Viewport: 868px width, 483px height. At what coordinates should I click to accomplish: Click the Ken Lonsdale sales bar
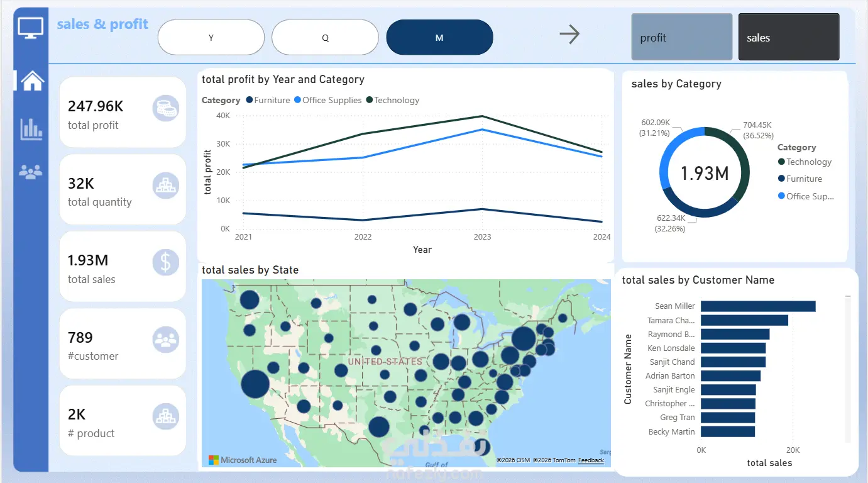(733, 348)
